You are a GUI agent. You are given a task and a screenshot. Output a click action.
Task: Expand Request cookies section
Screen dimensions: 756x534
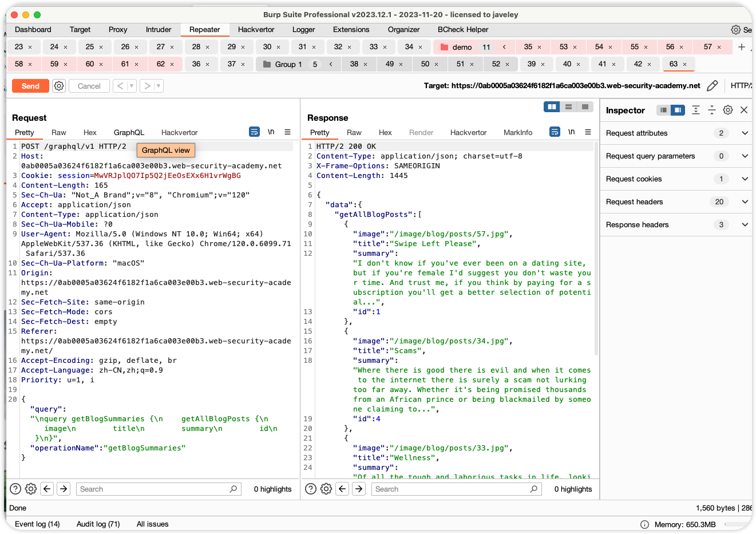tap(745, 179)
